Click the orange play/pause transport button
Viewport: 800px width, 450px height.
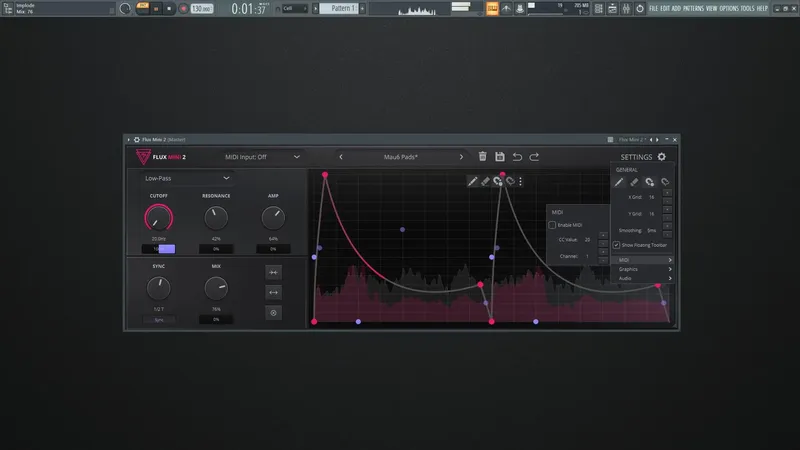(156, 9)
